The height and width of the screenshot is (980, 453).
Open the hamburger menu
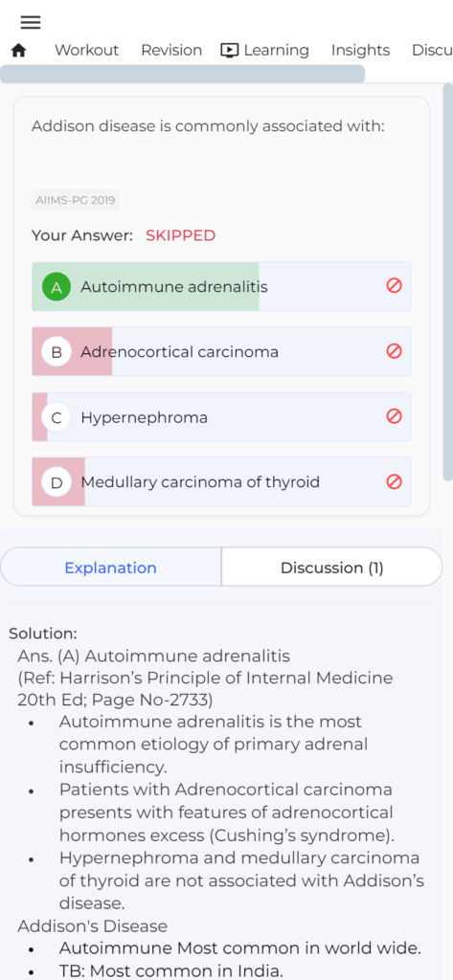point(31,23)
